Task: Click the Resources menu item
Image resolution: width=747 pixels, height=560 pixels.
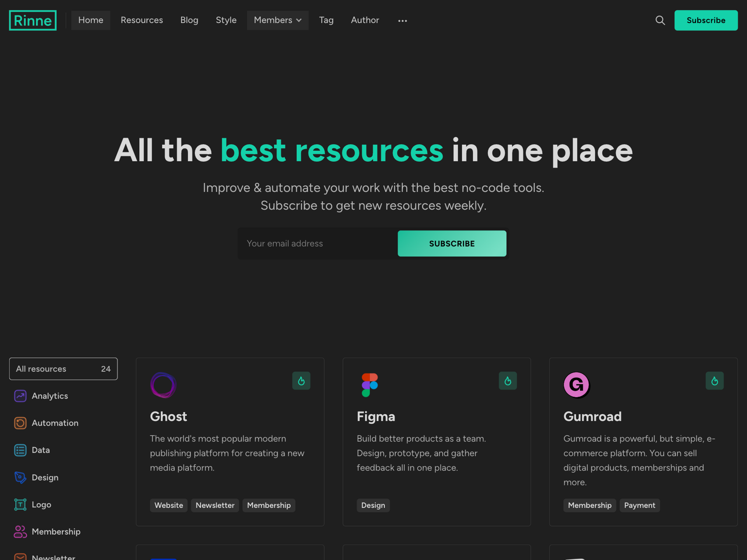Action: pos(141,20)
